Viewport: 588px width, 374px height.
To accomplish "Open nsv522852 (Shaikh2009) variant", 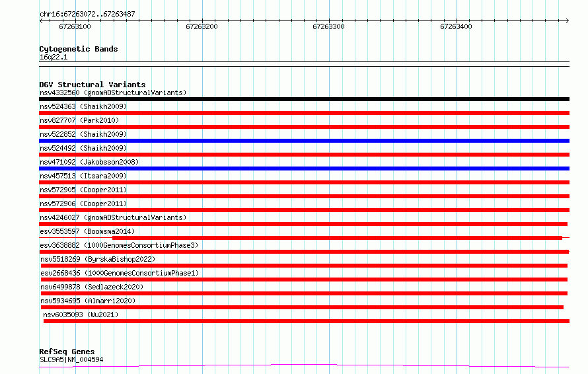I will (83, 134).
